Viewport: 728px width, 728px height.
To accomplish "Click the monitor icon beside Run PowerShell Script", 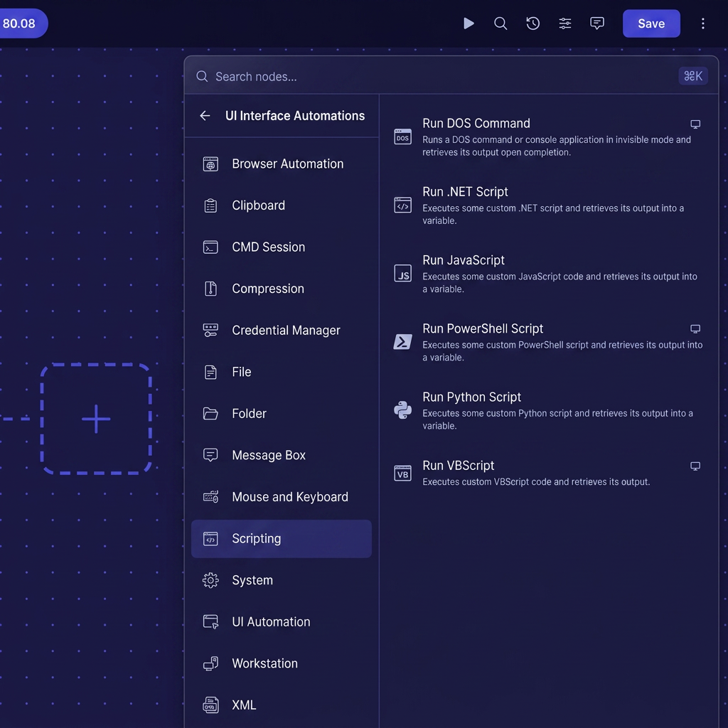I will (x=695, y=328).
